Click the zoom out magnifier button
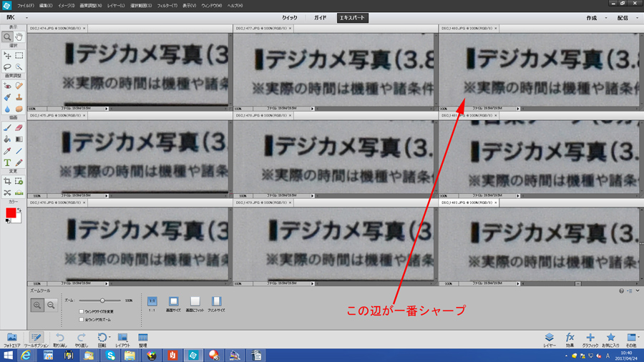The image size is (644, 362). pos(51,305)
